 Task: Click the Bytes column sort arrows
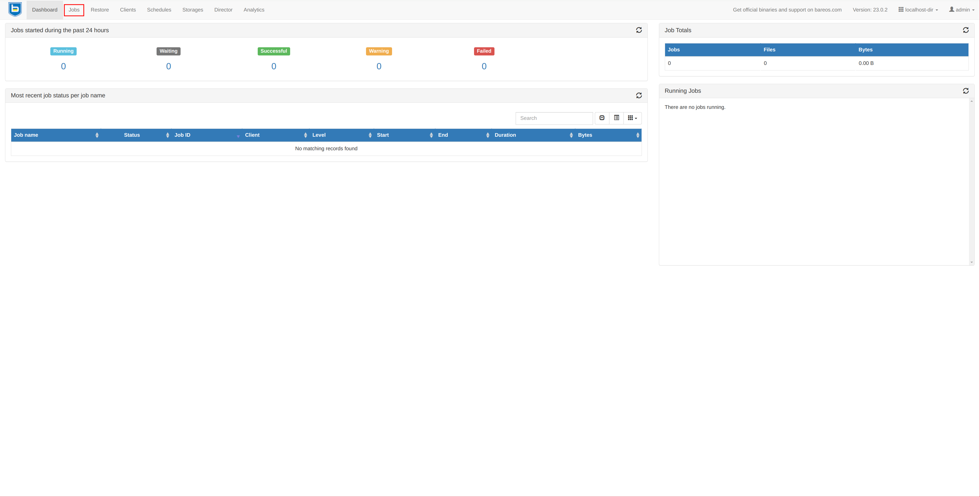tap(637, 135)
